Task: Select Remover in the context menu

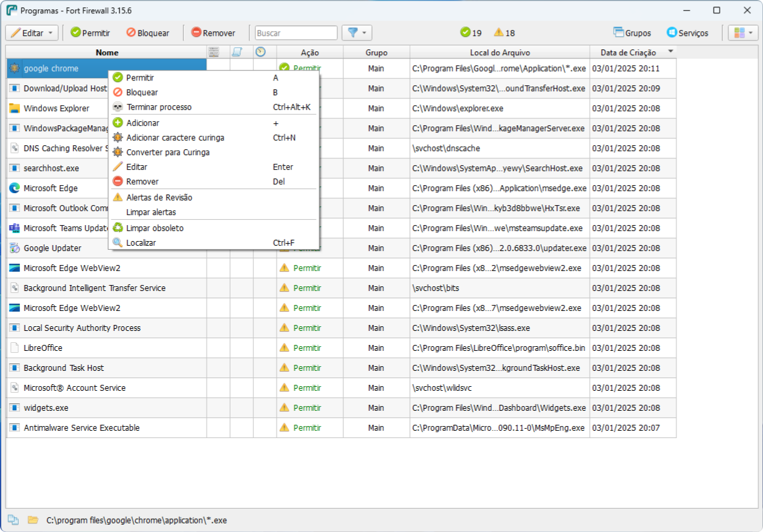Action: tap(214, 181)
